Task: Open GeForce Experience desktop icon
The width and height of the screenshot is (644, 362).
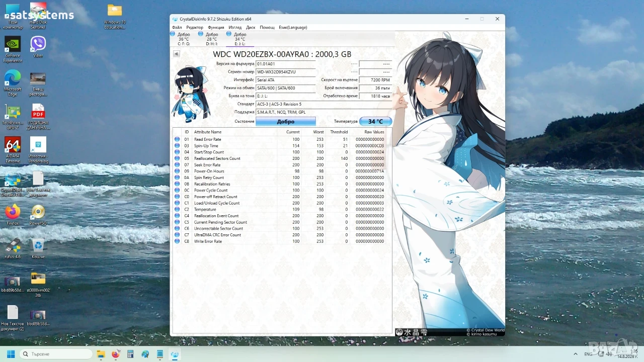Action: click(13, 49)
